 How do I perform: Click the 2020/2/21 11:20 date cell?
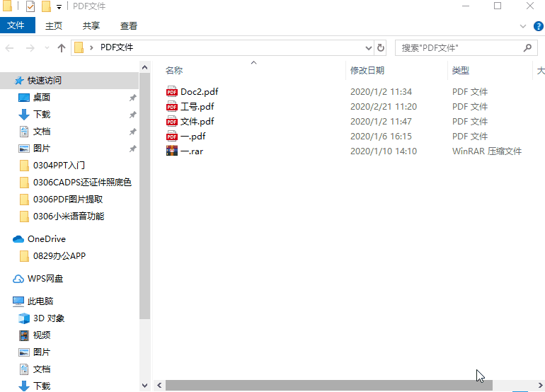point(384,107)
